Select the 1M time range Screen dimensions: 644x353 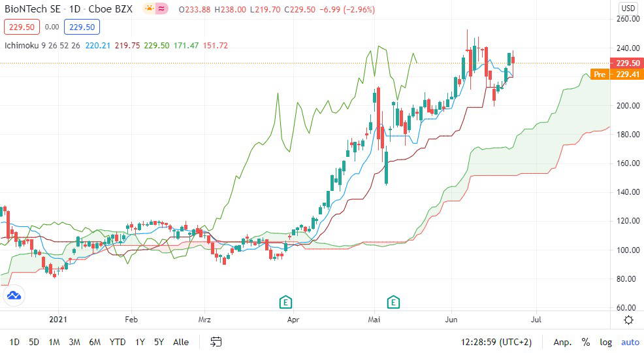54,342
